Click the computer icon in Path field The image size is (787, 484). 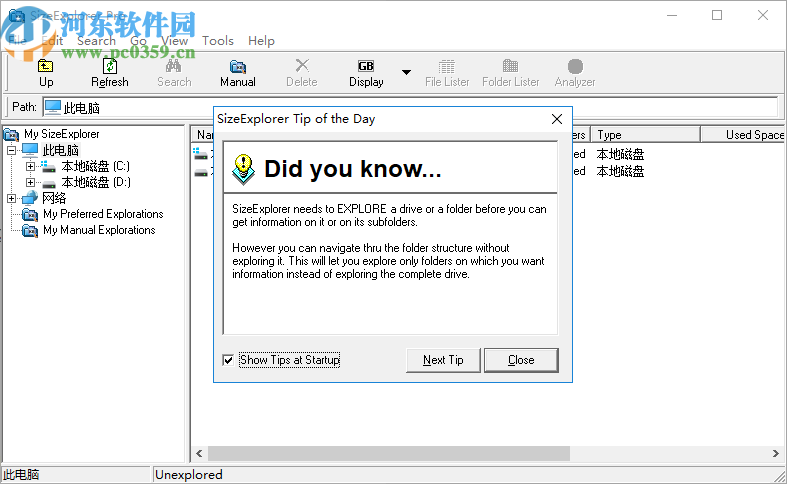tap(53, 107)
